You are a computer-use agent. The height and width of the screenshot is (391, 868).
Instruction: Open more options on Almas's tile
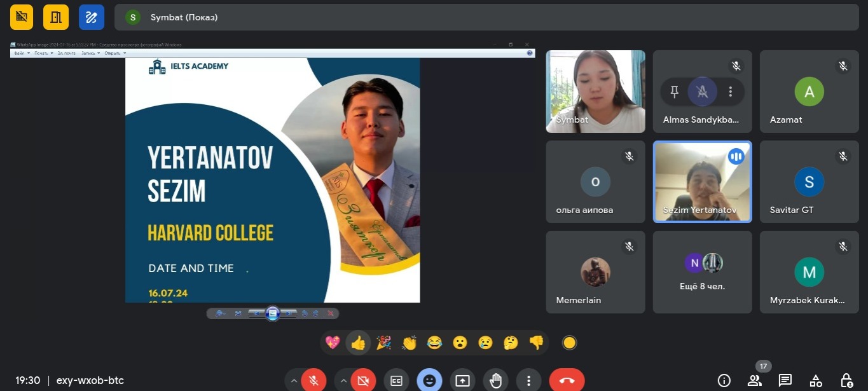coord(731,92)
